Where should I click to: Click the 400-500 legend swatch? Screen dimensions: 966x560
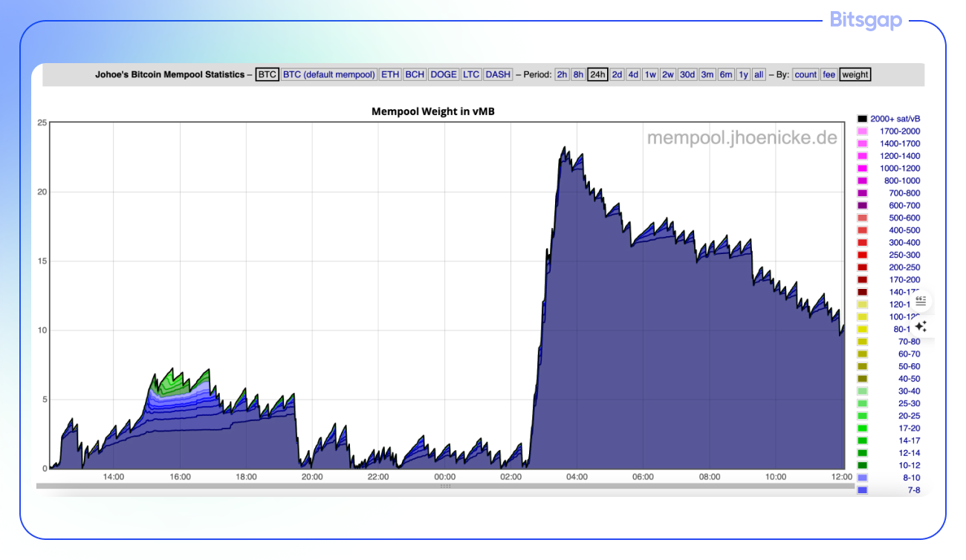click(x=863, y=230)
